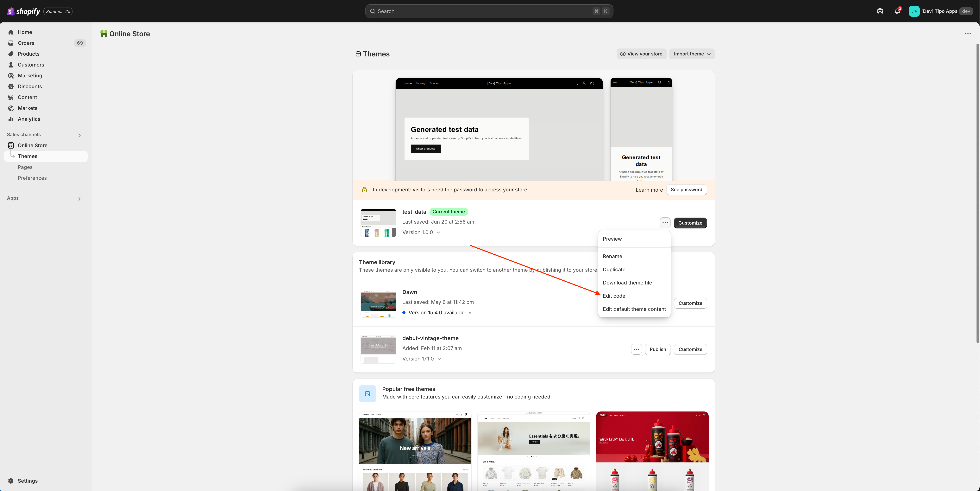Open the notifications bell icon
The height and width of the screenshot is (491, 980).
tap(897, 11)
